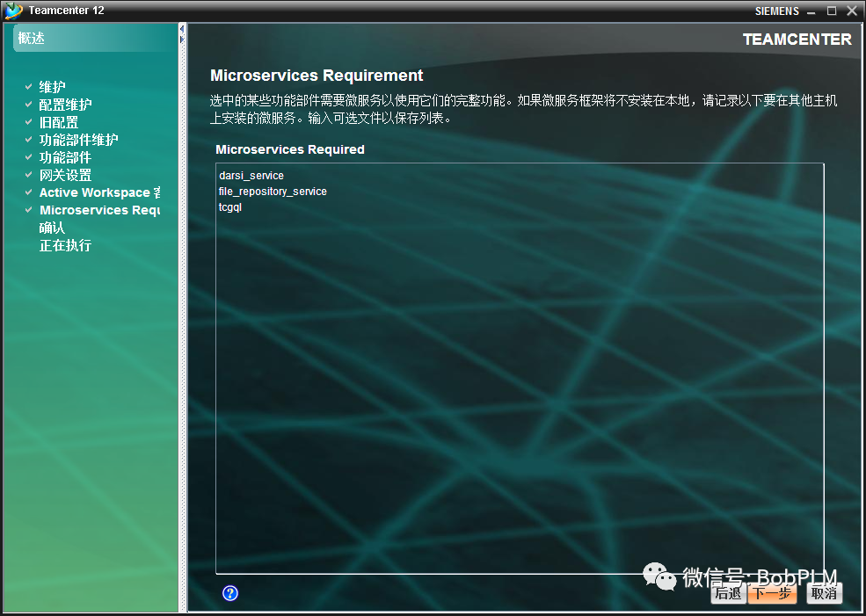Click the 概述 overview header
This screenshot has height=616, width=866.
[32, 38]
